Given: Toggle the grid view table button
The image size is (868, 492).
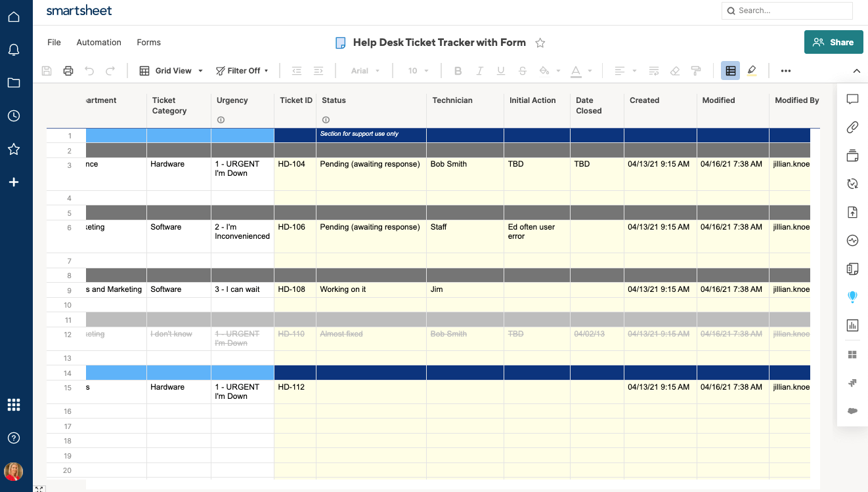Looking at the screenshot, I should [x=730, y=71].
